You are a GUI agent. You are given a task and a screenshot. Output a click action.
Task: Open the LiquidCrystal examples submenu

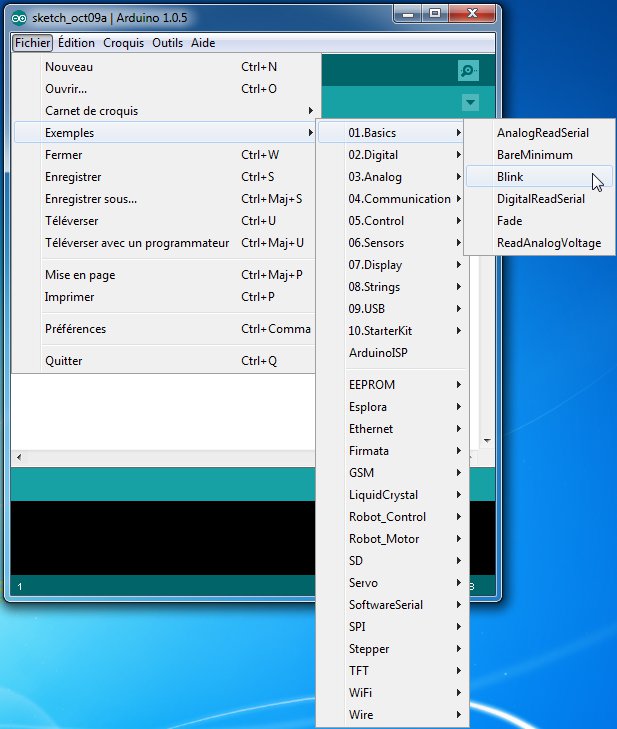[383, 495]
